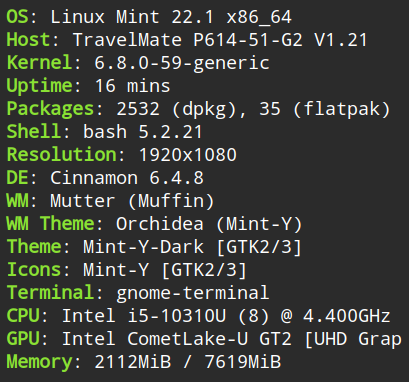
Task: Click the Mint-Y-Dark theme value
Action: click(x=143, y=247)
